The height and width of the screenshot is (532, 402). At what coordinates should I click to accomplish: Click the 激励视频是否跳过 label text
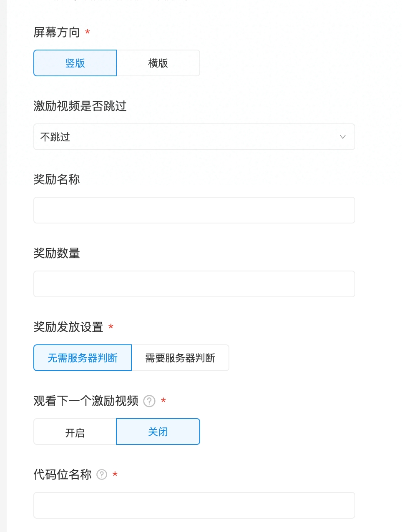tap(80, 106)
